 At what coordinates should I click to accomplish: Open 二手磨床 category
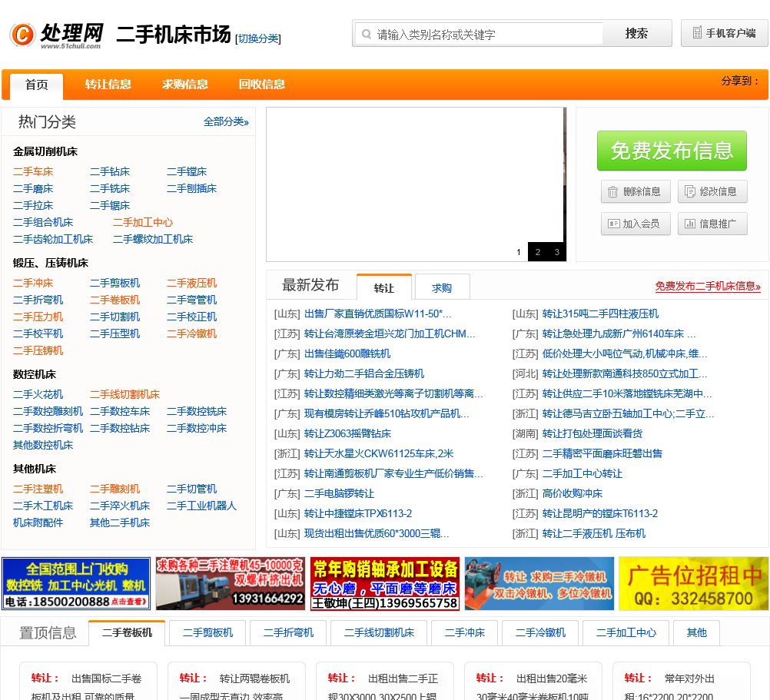(x=33, y=188)
